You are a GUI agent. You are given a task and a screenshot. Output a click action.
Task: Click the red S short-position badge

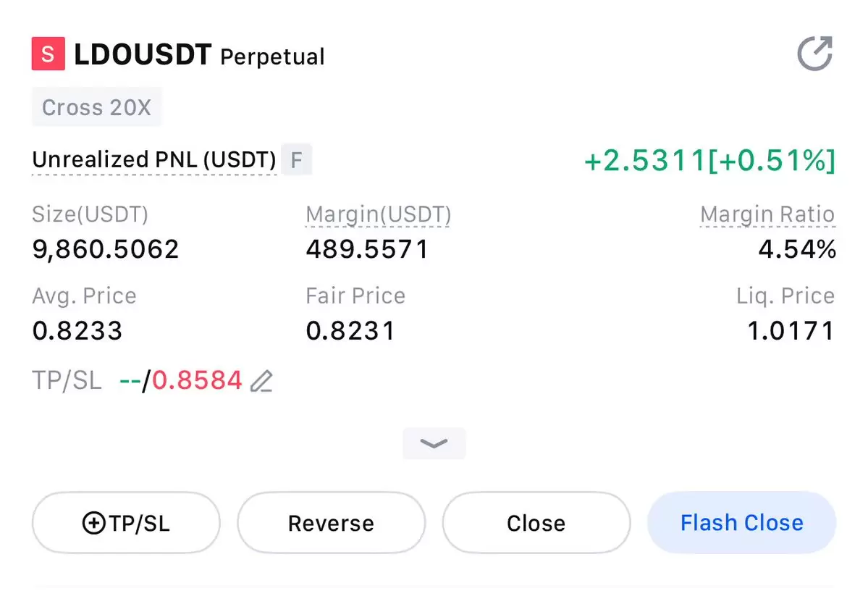[49, 54]
